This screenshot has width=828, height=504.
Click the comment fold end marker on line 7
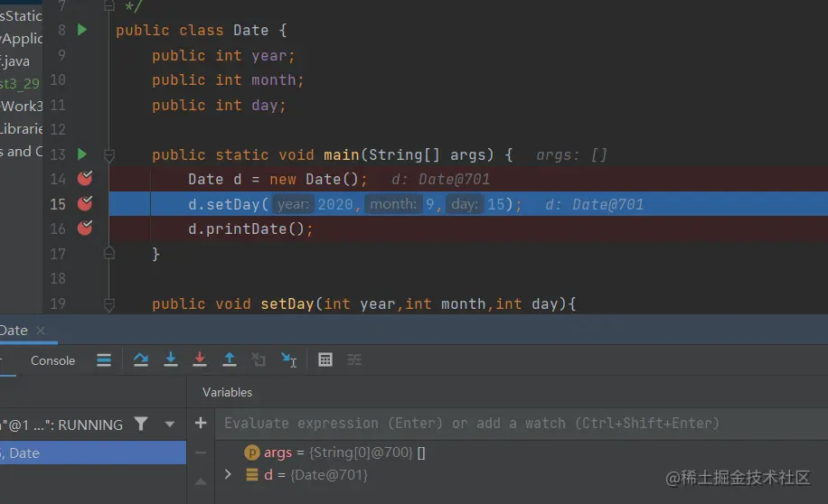click(x=109, y=5)
